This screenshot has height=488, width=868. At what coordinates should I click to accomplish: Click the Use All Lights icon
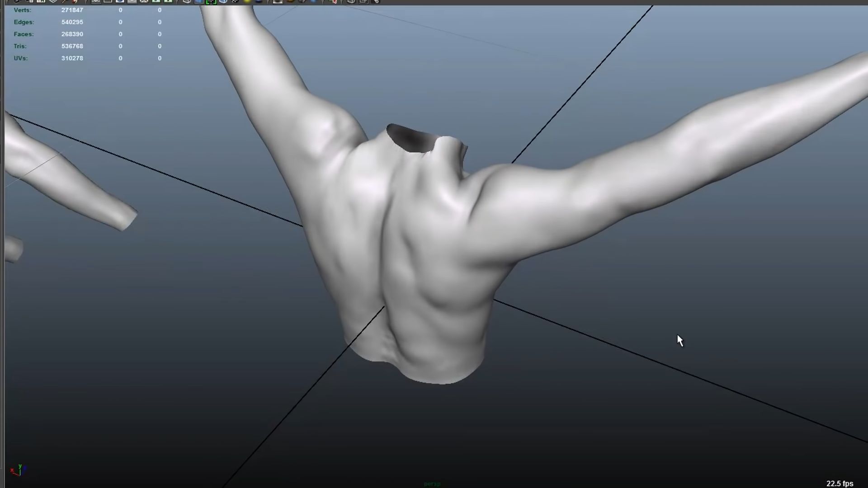tap(247, 1)
